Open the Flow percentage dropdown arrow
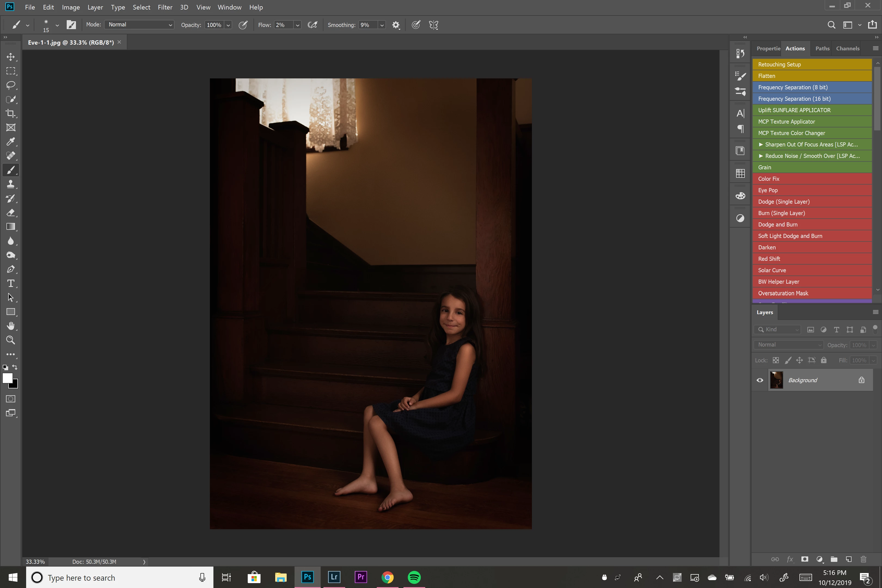Viewport: 882px width, 588px height. (x=297, y=25)
